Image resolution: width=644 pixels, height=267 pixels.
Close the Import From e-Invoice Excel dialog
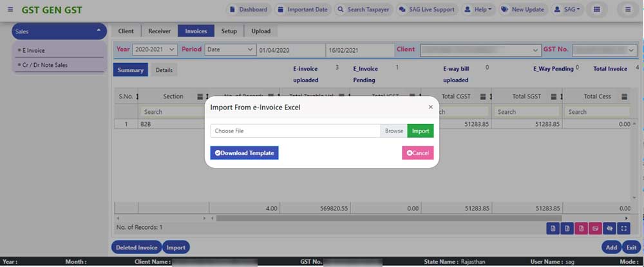tap(431, 107)
